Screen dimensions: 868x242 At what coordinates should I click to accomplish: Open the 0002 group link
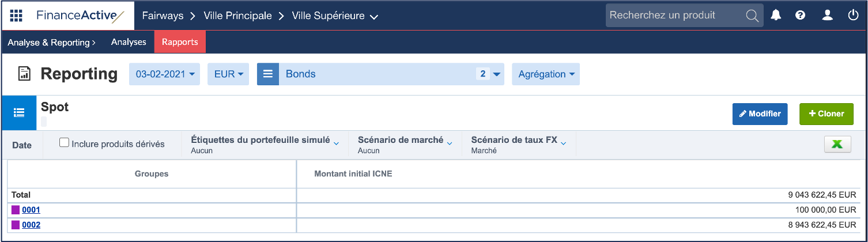click(31, 225)
